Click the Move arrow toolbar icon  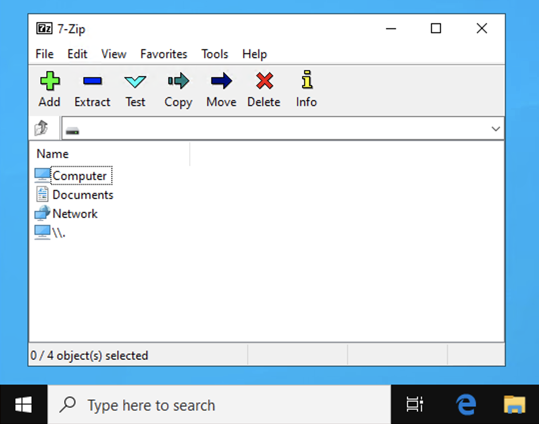[x=221, y=81]
